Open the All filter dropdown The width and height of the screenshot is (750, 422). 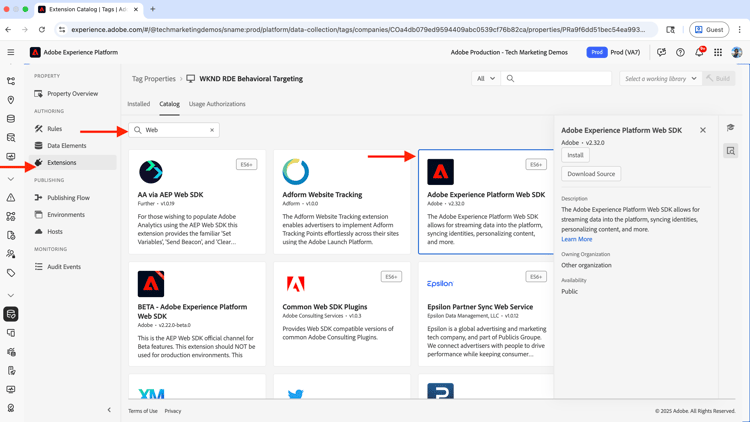[x=485, y=78]
